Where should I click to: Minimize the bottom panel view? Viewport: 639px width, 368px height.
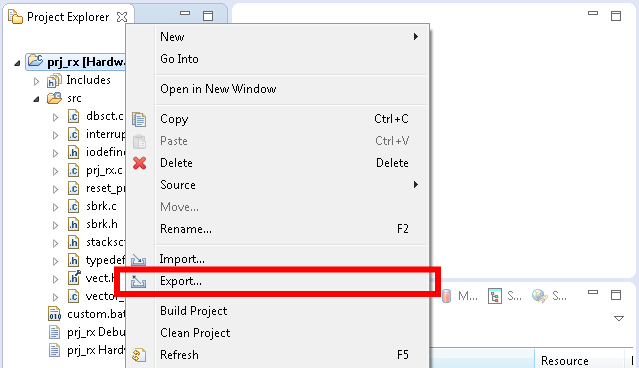click(x=593, y=292)
